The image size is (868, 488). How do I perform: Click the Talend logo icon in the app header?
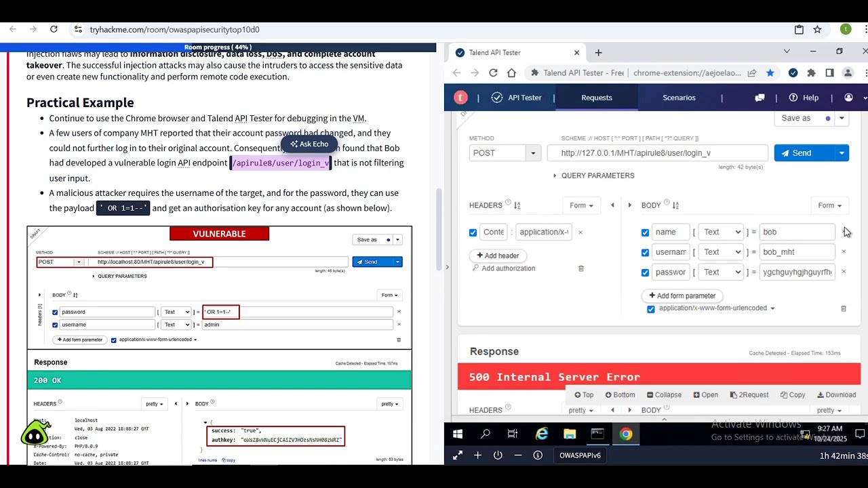pyautogui.click(x=461, y=98)
